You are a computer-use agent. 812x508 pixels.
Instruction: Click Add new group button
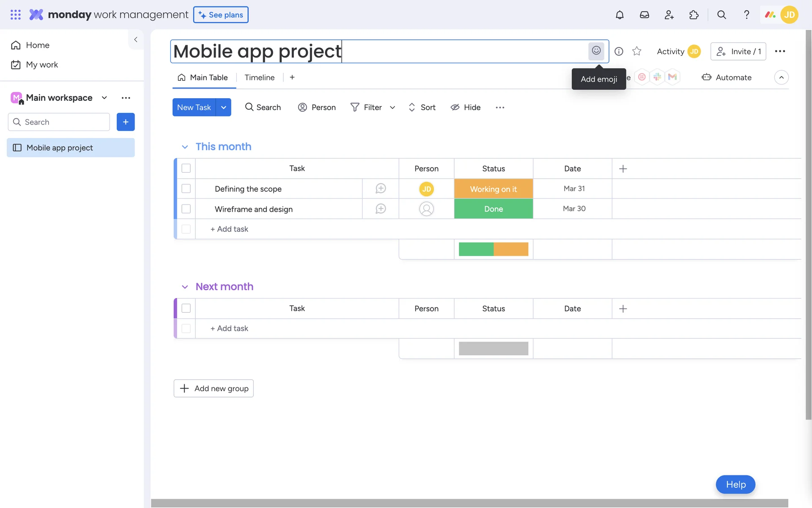pyautogui.click(x=214, y=388)
